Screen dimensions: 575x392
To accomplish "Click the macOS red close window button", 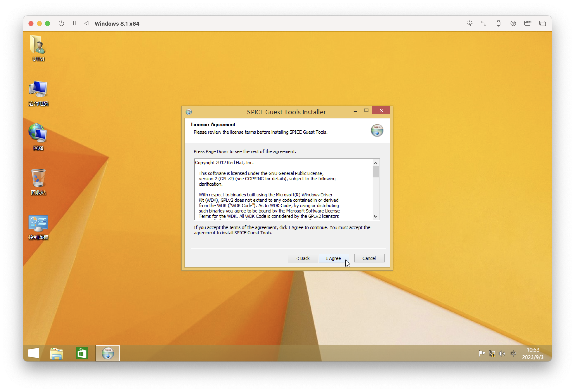I will pos(31,24).
